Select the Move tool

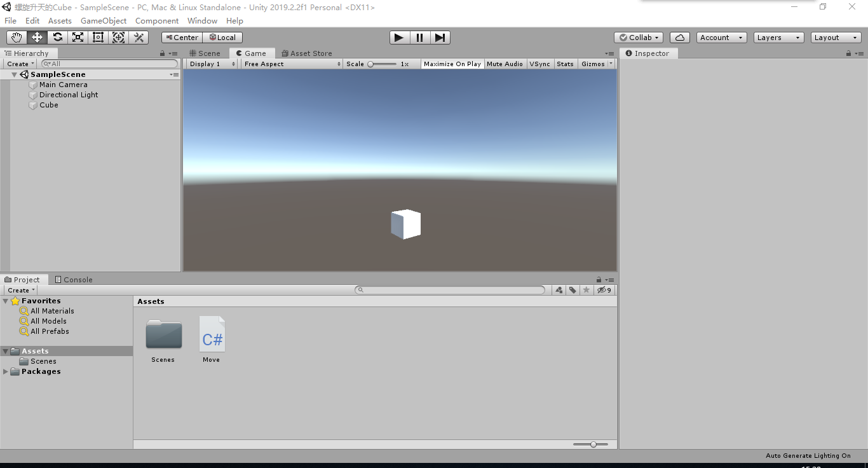click(x=36, y=37)
